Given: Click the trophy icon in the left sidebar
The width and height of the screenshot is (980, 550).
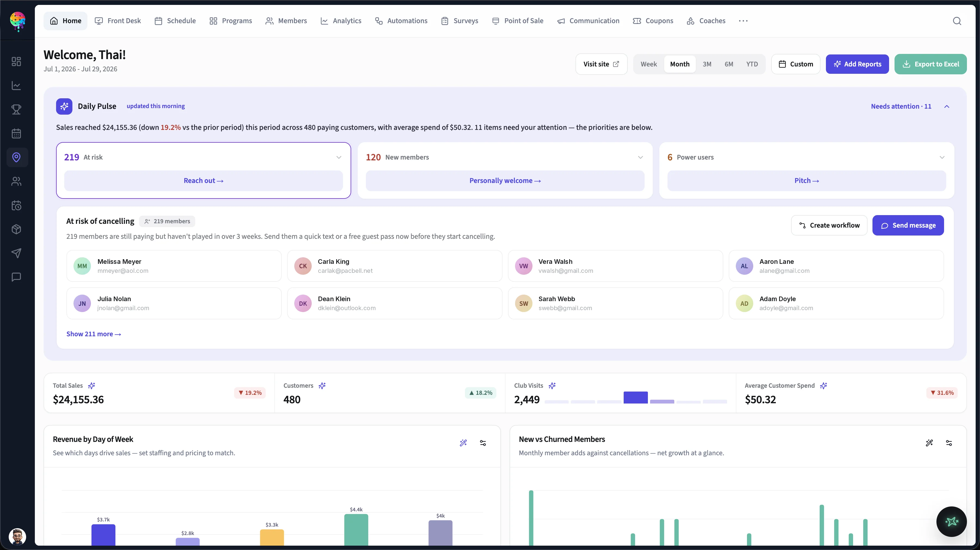Looking at the screenshot, I should [x=16, y=110].
